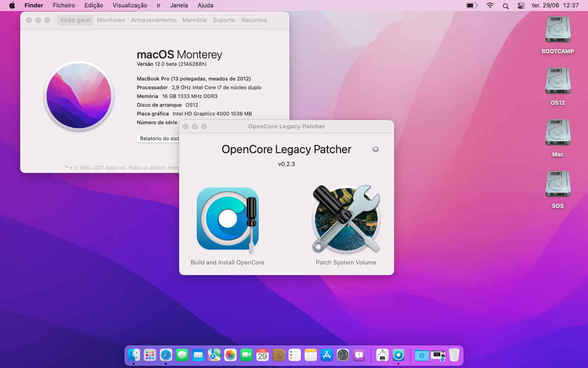
Task: Open the minimized window thumbnail in Dock
Action: pyautogui.click(x=438, y=356)
